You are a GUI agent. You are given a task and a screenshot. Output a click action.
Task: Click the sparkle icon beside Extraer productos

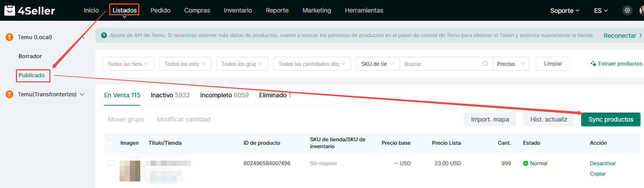593,64
